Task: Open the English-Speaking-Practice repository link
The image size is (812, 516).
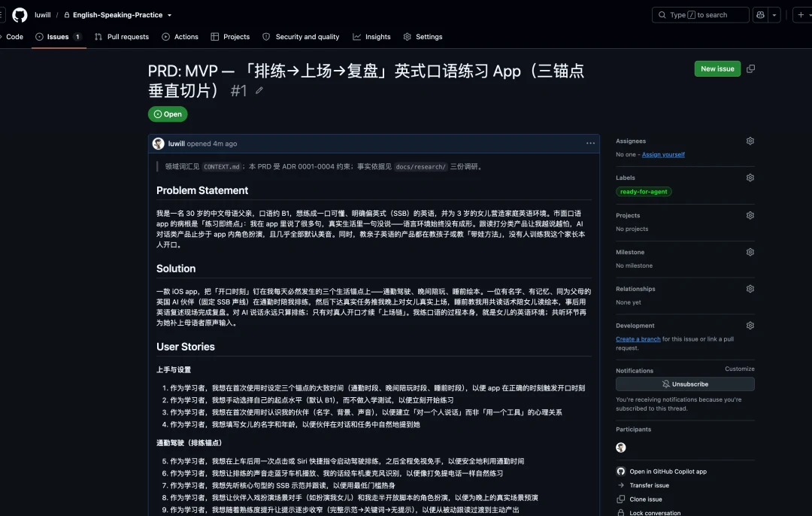Action: (x=117, y=15)
